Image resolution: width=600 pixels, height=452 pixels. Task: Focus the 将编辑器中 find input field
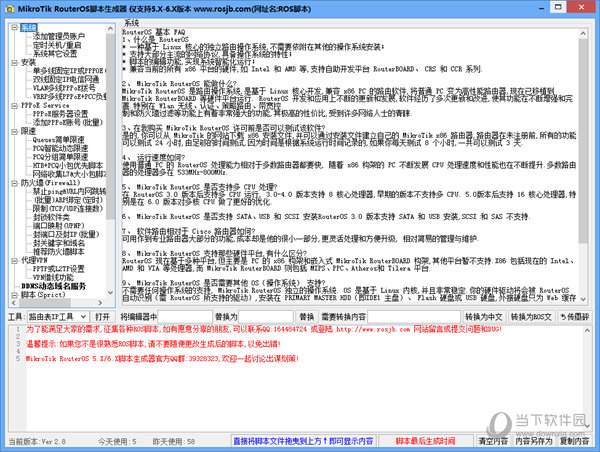[x=185, y=317]
